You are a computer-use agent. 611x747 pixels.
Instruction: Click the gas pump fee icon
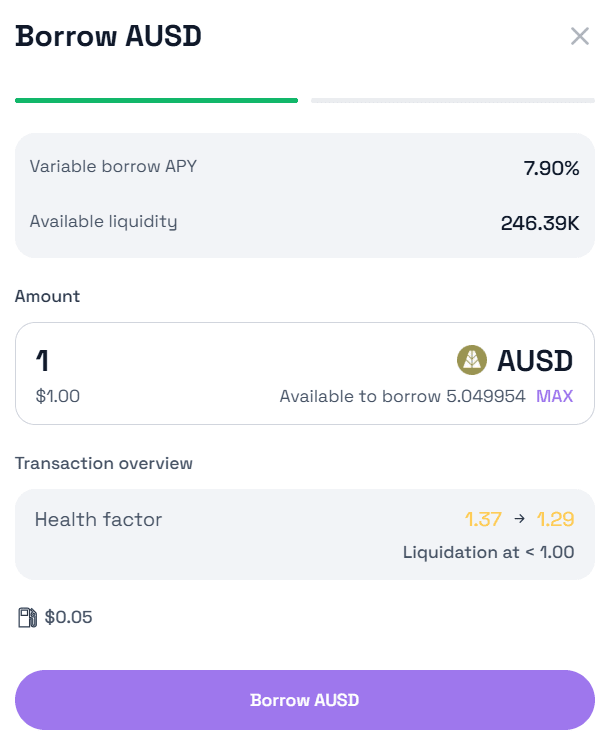click(x=27, y=617)
